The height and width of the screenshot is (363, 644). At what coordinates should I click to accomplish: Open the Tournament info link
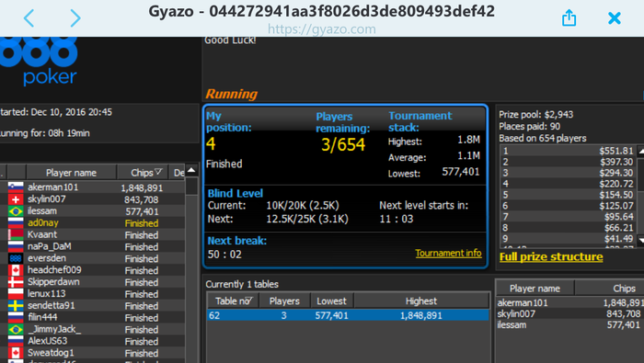click(x=448, y=253)
